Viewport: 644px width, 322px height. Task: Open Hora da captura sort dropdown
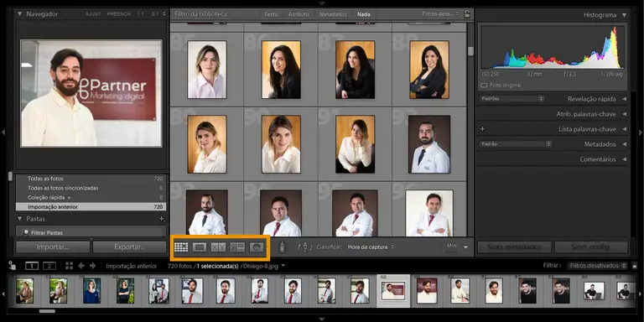371,247
